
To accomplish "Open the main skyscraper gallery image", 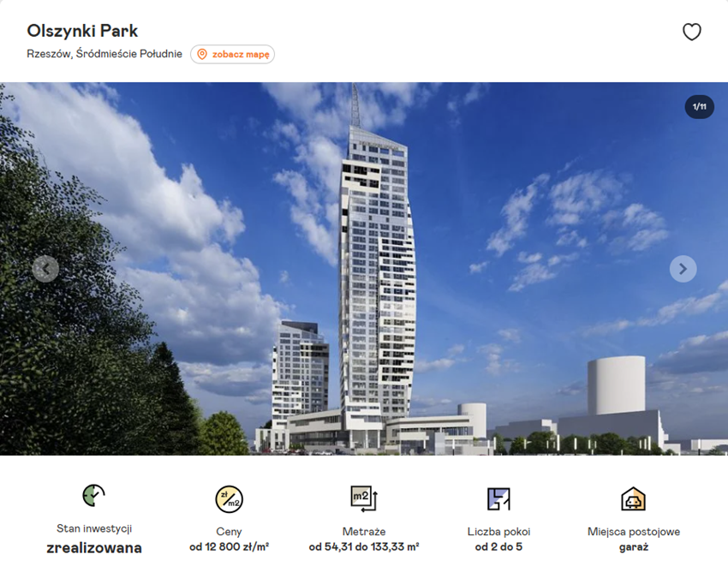I will click(x=364, y=269).
